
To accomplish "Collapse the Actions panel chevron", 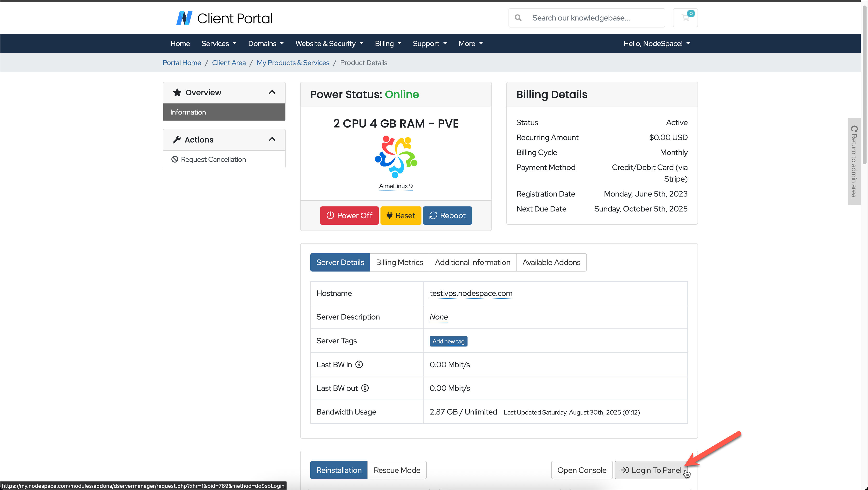I will tap(272, 139).
